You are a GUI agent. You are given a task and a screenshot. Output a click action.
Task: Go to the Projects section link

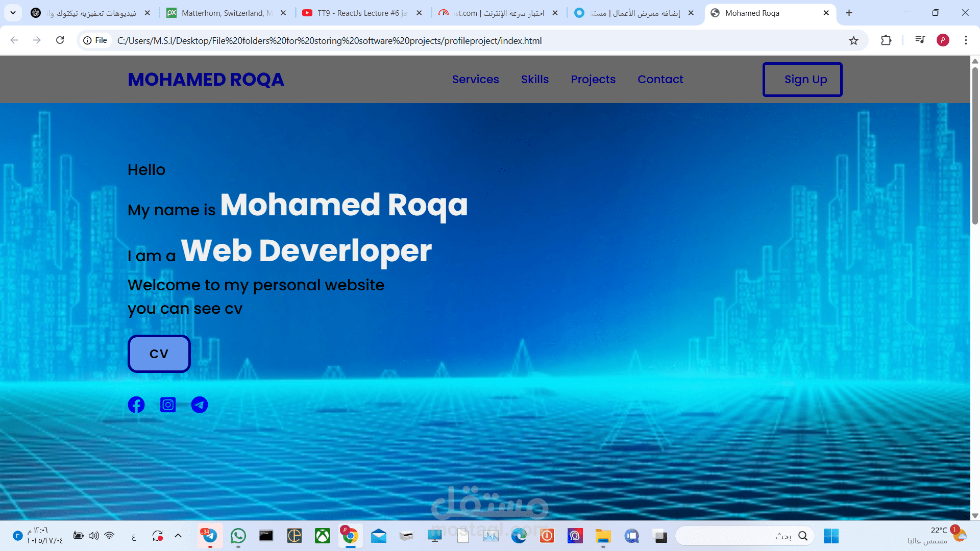tap(593, 79)
